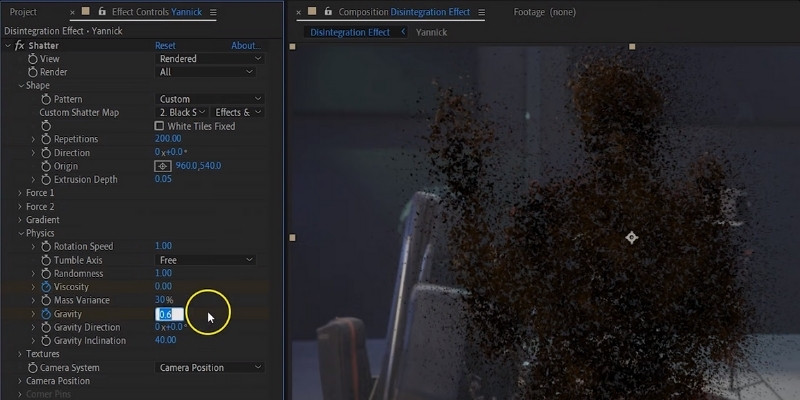
Task: Toggle the Shatter fx effect switch
Action: (19, 46)
